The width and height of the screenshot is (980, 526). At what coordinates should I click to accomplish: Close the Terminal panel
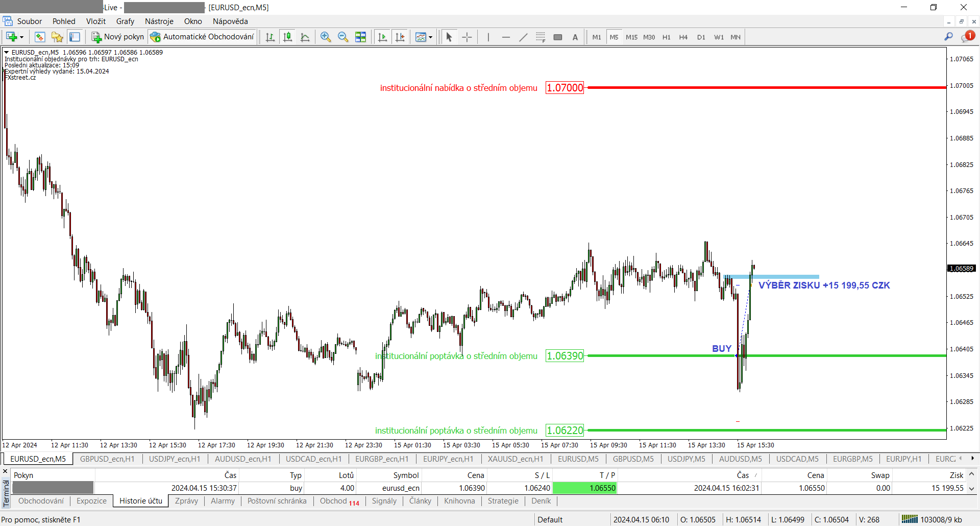[x=5, y=471]
